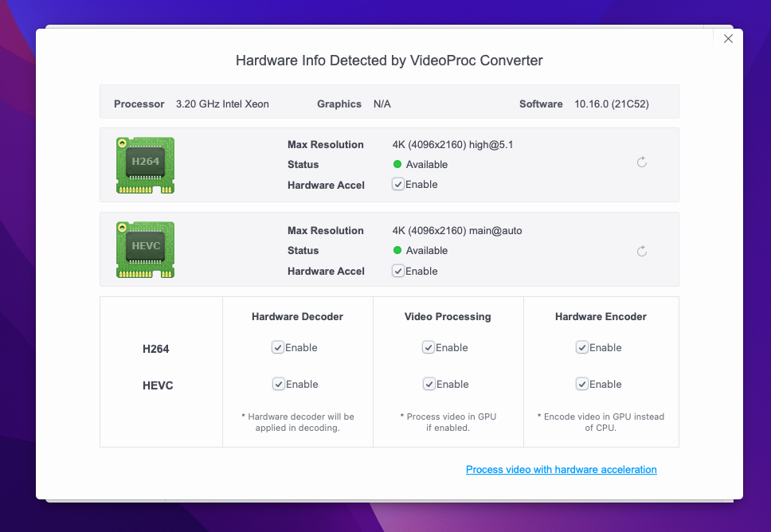Click the 'Processor' label
Image resolution: width=771 pixels, height=532 pixels.
[139, 104]
